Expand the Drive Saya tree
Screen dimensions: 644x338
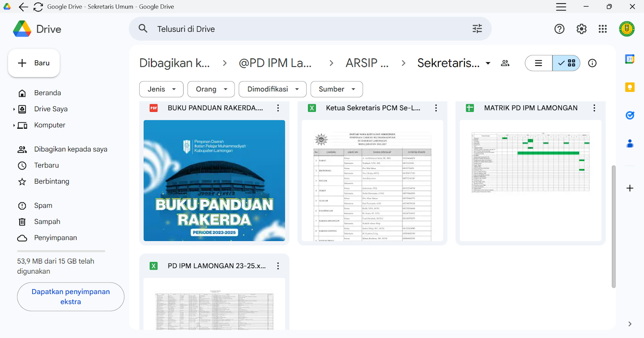point(14,109)
